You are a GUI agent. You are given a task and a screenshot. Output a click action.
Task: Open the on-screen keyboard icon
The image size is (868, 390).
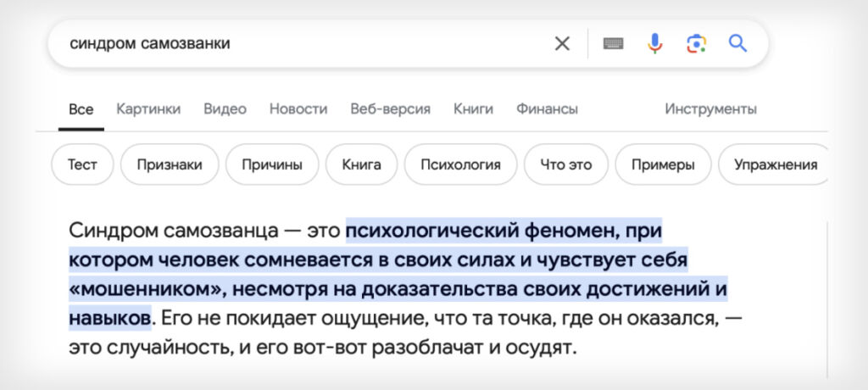(x=613, y=43)
